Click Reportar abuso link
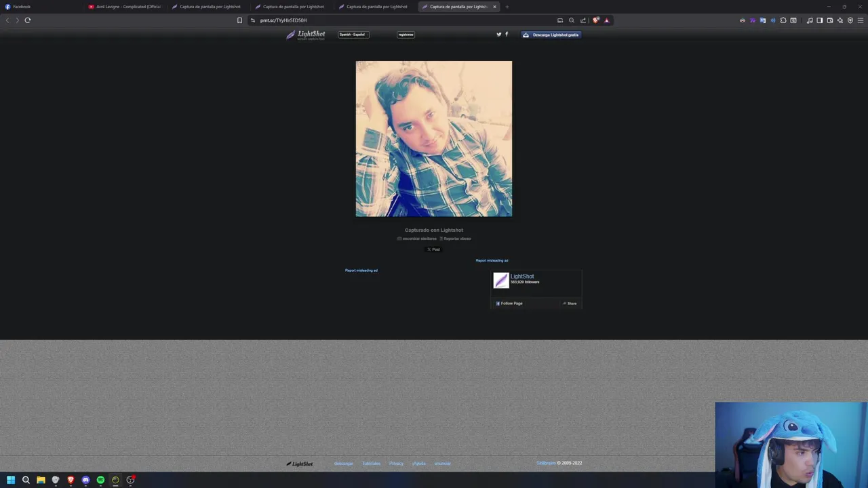This screenshot has height=488, width=868. tap(455, 239)
